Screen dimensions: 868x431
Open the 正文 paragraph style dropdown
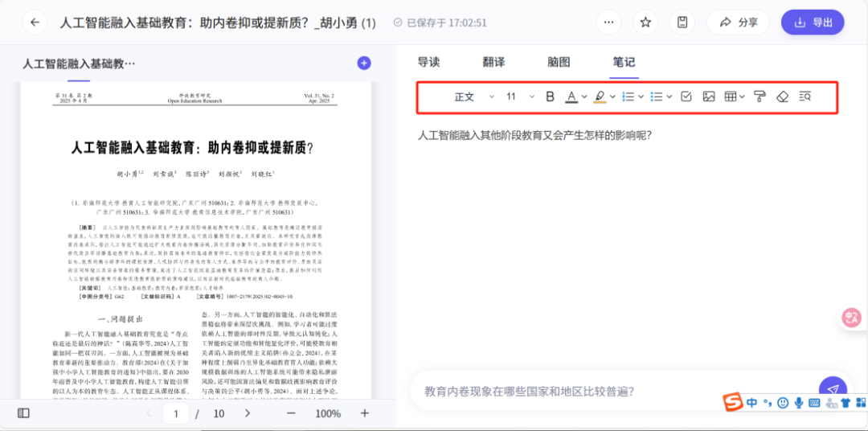click(474, 97)
